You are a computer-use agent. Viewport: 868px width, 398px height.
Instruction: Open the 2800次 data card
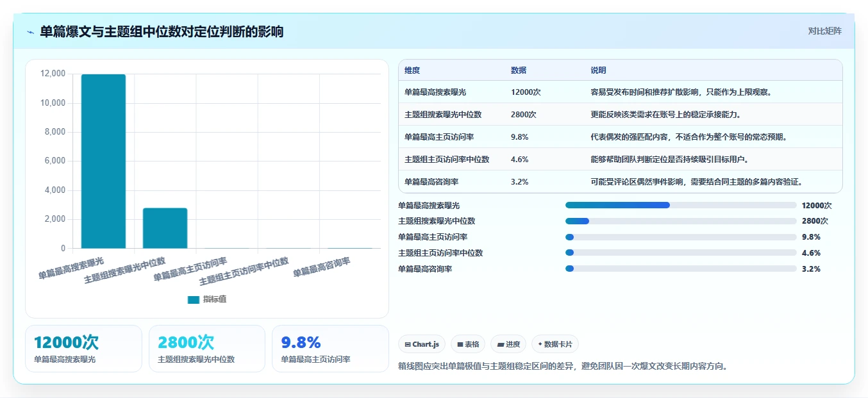tap(207, 349)
